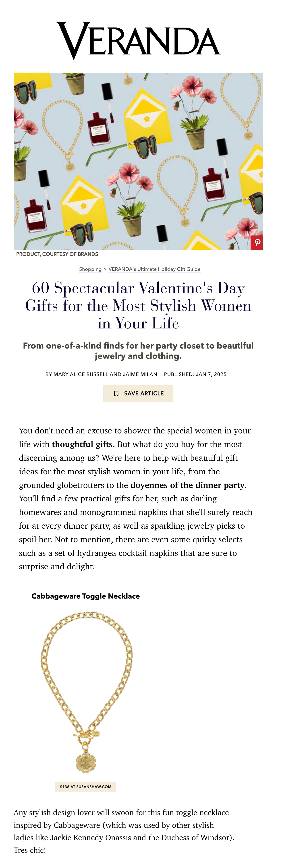Screen dimensions: 303x868
Task: Click the product description mentioning Jackie Kennedy Onassis
Action: click(124, 831)
